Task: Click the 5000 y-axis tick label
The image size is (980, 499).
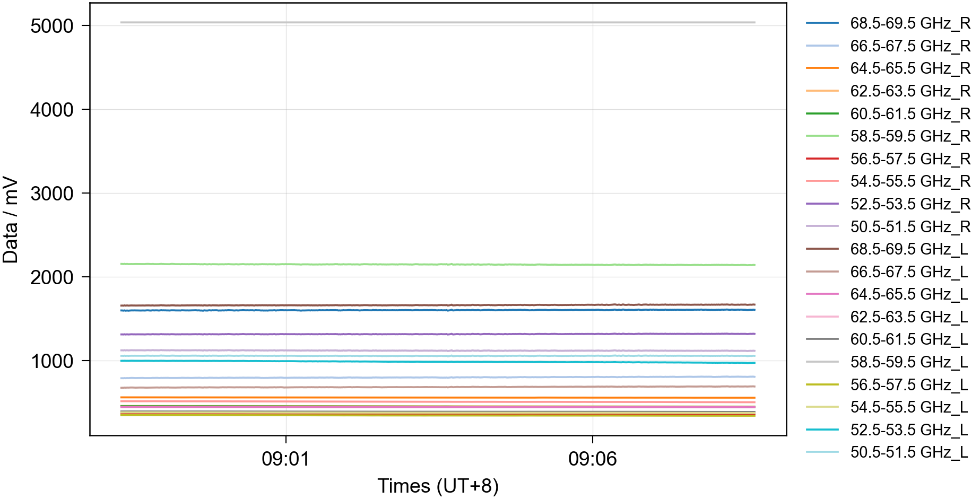Action: [52, 26]
